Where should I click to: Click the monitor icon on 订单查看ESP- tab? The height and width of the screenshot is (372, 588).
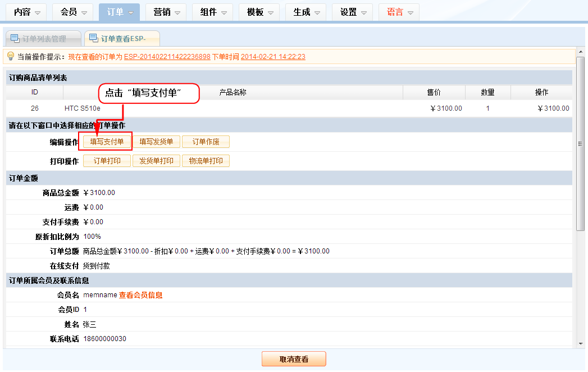93,39
